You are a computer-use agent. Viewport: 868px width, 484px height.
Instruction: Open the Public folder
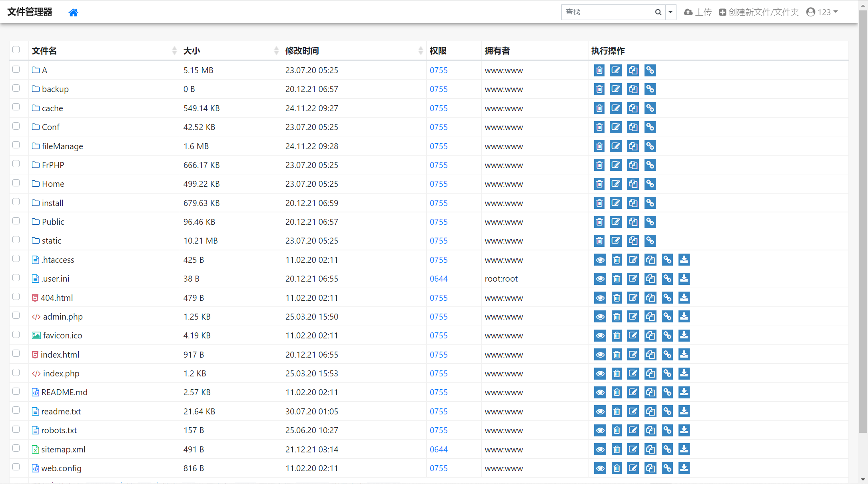click(x=48, y=222)
